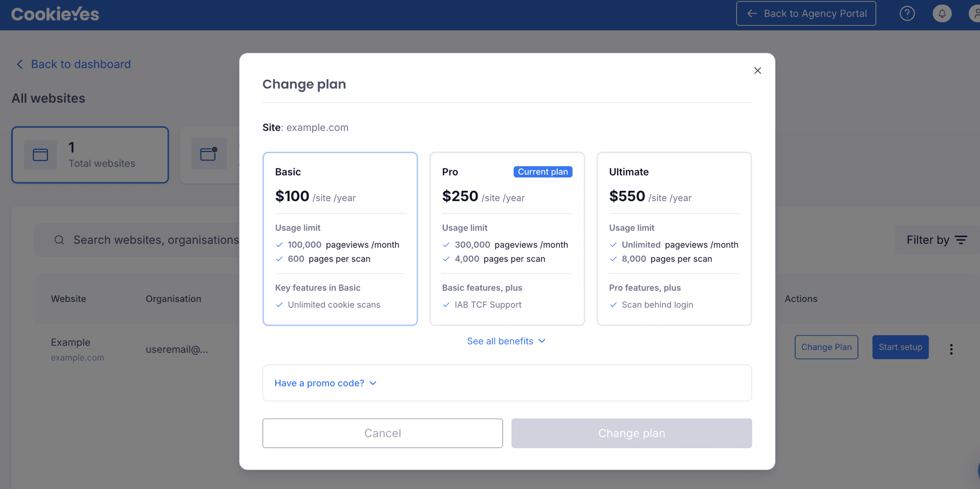Click the Start setup button

[900, 347]
